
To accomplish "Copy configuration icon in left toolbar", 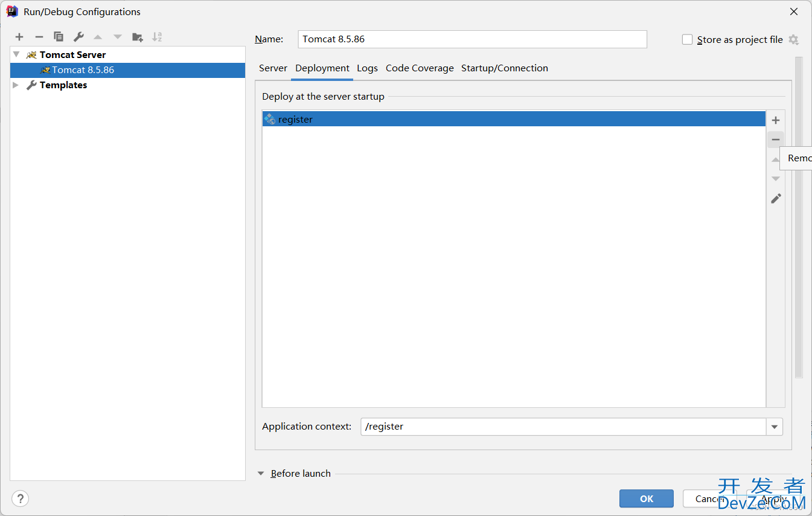I will (59, 37).
